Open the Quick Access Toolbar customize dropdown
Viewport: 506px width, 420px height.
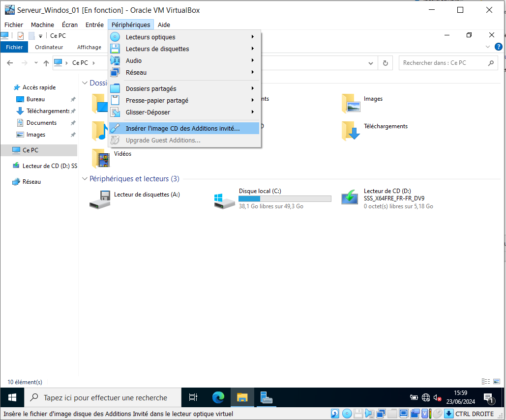point(40,36)
